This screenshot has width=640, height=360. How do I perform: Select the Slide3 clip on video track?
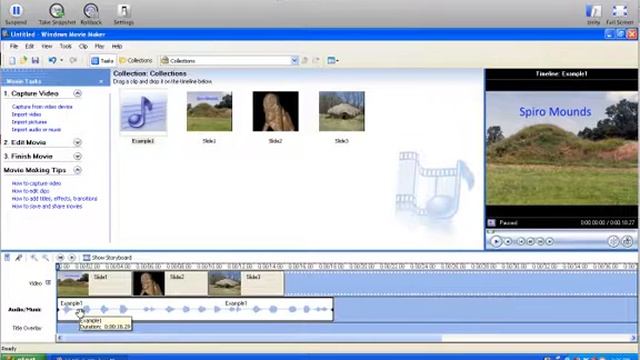[246, 283]
